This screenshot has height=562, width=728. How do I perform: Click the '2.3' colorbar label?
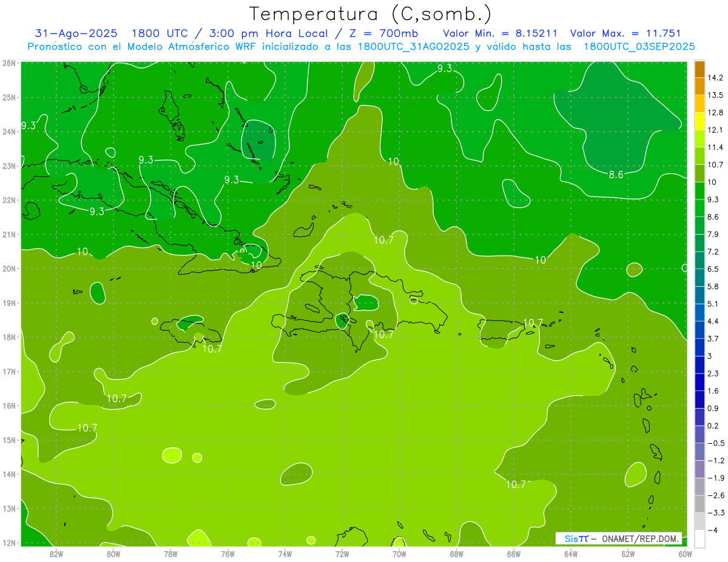coord(713,373)
